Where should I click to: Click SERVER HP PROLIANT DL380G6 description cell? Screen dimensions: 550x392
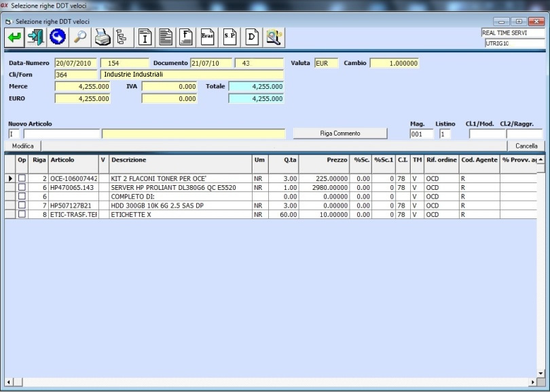click(181, 187)
